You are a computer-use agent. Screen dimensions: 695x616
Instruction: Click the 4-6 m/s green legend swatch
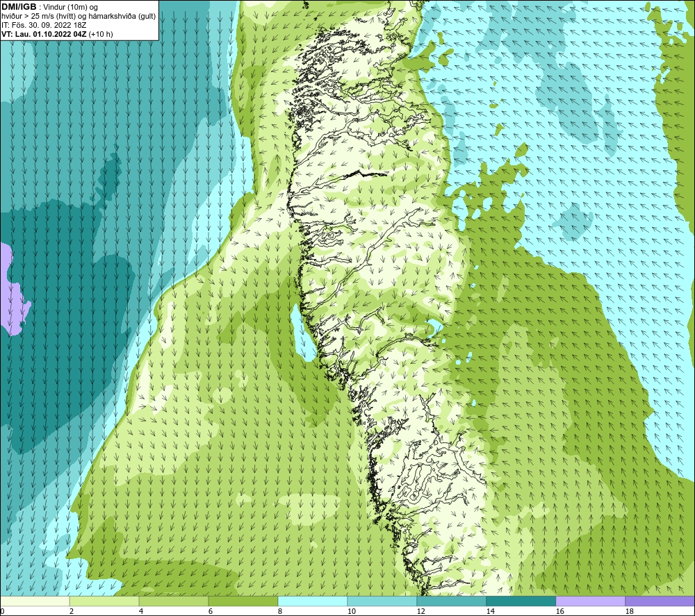point(174,601)
